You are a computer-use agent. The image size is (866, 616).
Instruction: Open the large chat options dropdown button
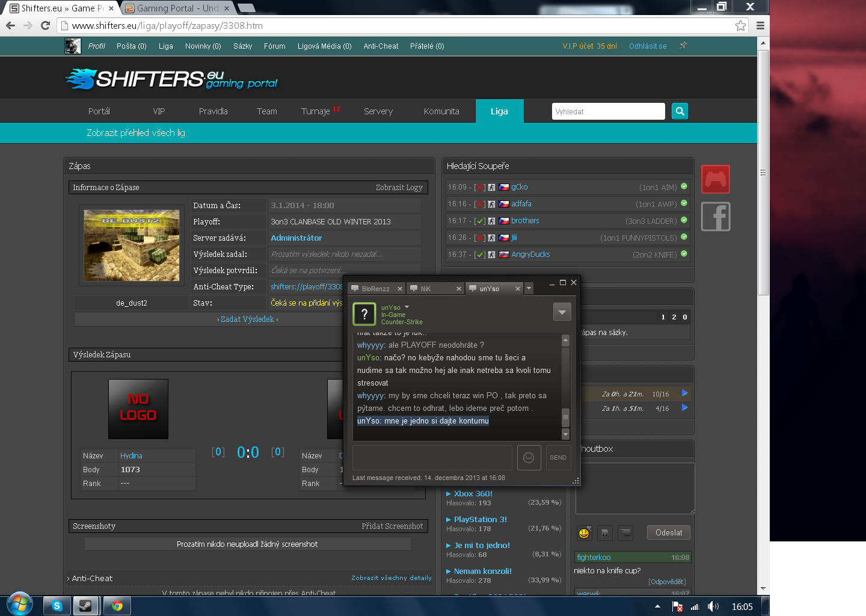click(562, 312)
